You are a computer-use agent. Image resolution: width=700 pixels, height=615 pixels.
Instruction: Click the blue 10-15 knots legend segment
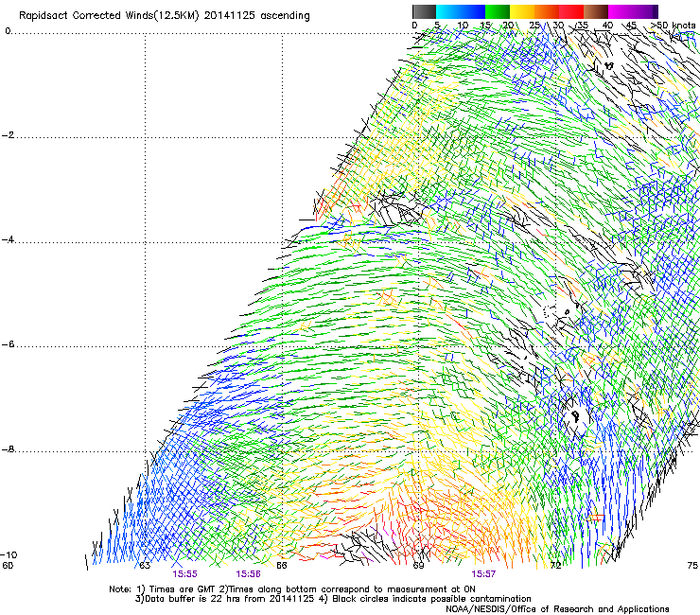(473, 11)
